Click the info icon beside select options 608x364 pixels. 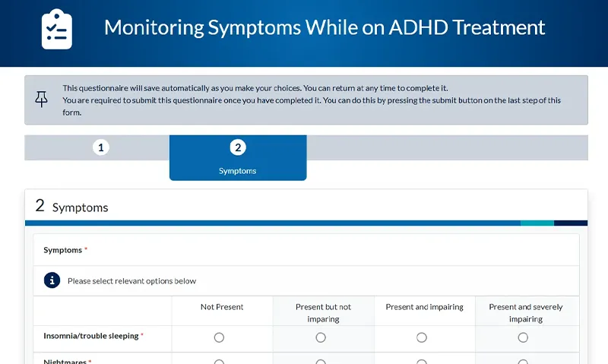[52, 280]
